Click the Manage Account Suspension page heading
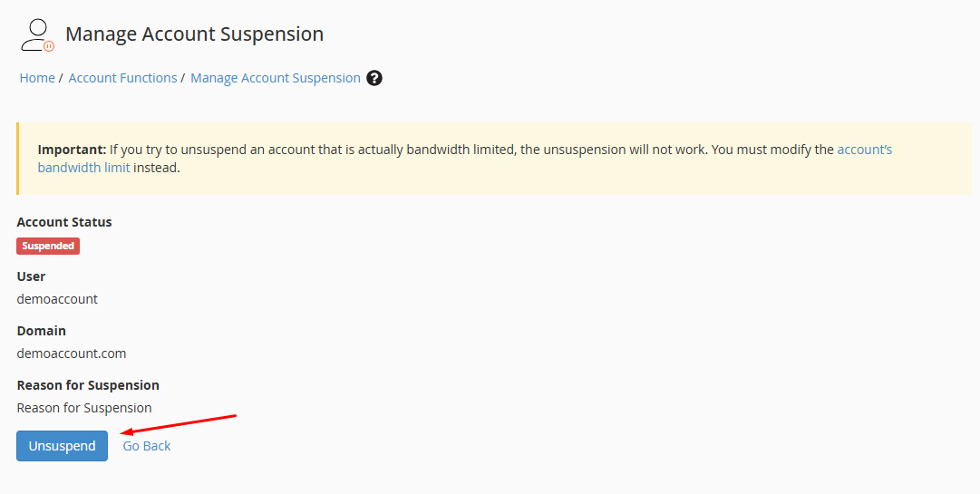The width and height of the screenshot is (980, 494). click(194, 34)
